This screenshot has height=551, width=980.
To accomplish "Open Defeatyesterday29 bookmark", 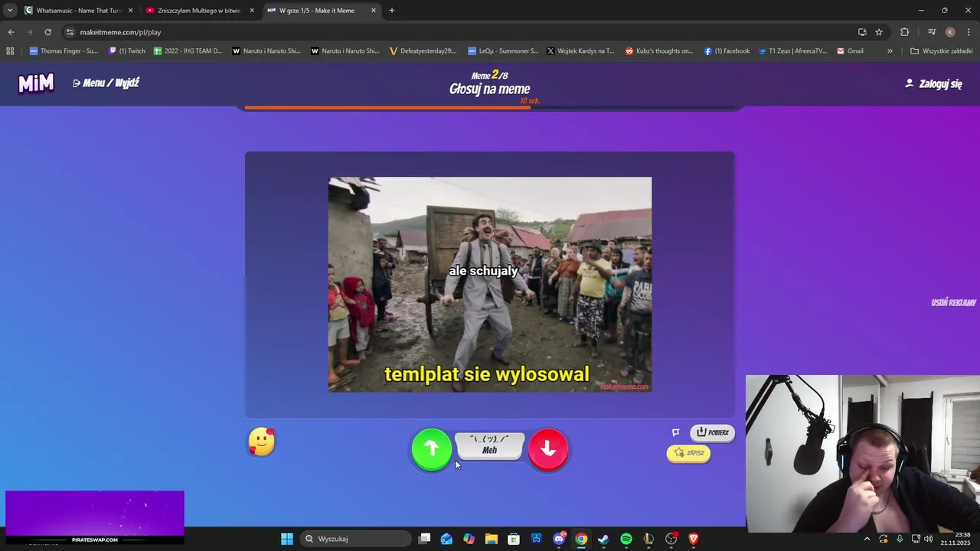I will (x=423, y=51).
